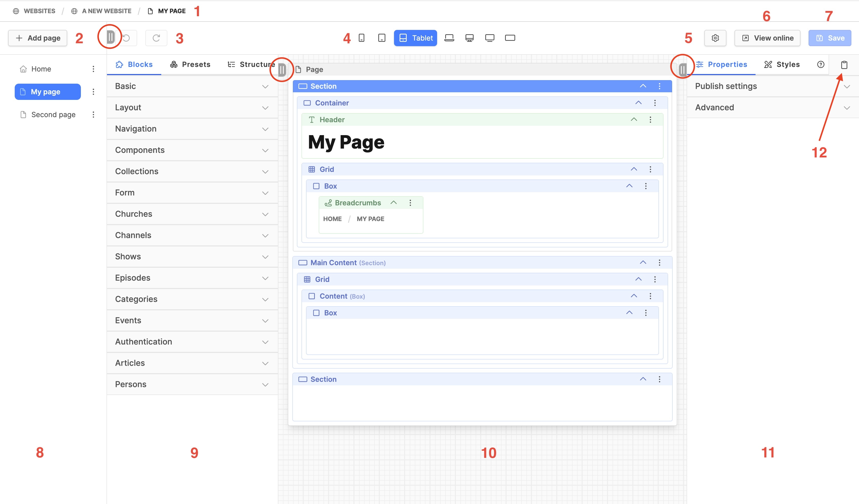
Task: Click the clipboard icon near Styles
Action: tap(844, 65)
